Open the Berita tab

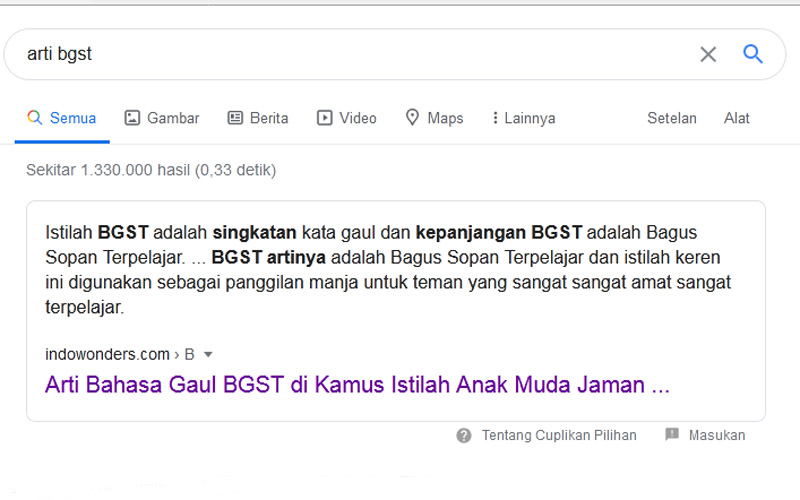(x=258, y=118)
